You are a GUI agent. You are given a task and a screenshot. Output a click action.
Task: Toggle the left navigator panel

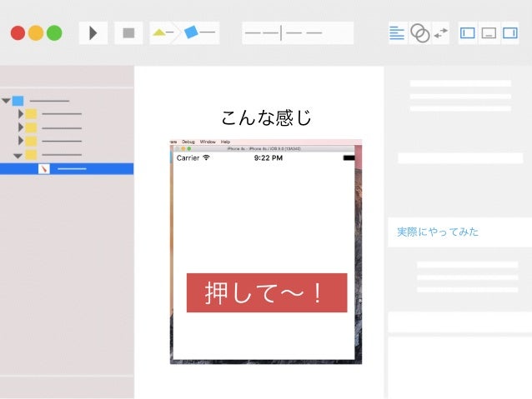click(468, 32)
